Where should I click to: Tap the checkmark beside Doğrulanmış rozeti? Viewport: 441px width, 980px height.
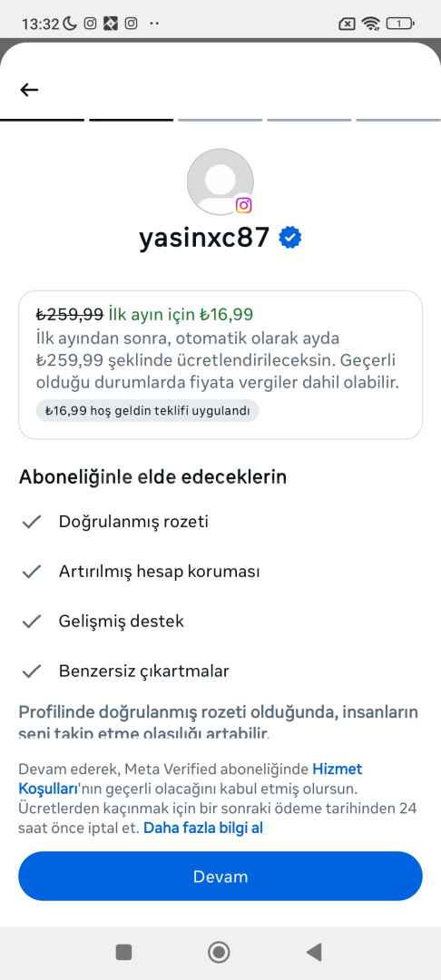tap(31, 522)
